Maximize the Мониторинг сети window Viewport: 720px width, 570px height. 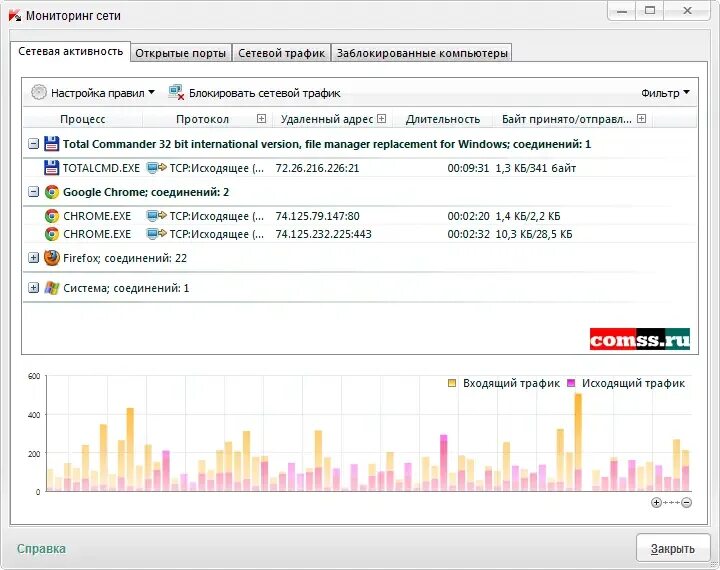(x=650, y=10)
